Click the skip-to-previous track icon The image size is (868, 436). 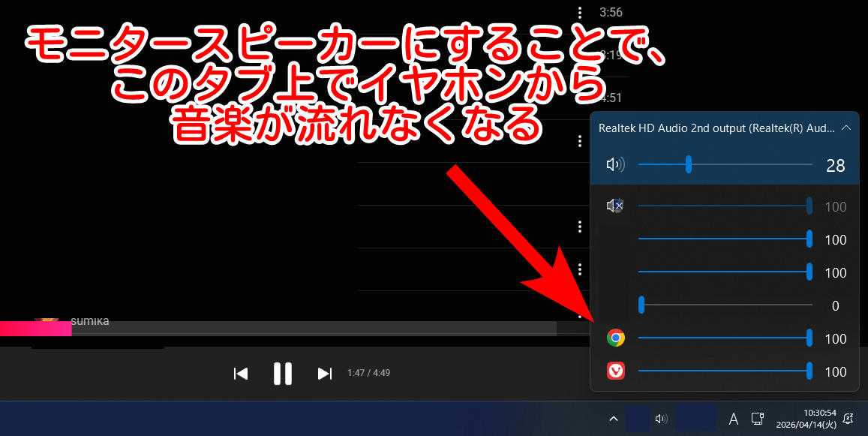pos(241,373)
